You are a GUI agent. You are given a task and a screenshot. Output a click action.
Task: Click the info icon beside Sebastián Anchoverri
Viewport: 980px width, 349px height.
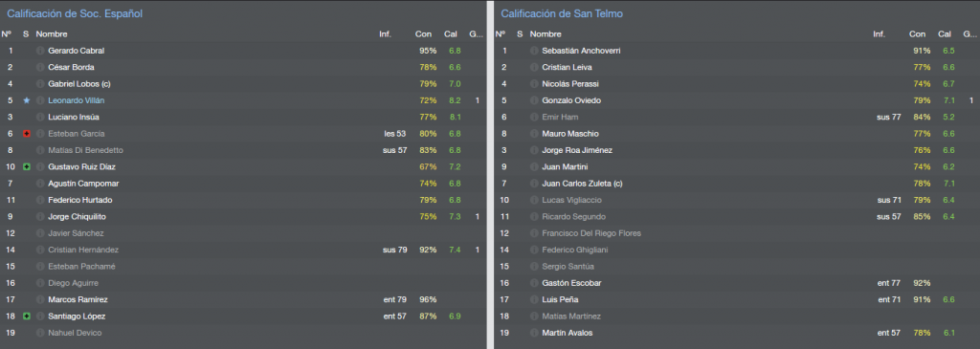534,51
